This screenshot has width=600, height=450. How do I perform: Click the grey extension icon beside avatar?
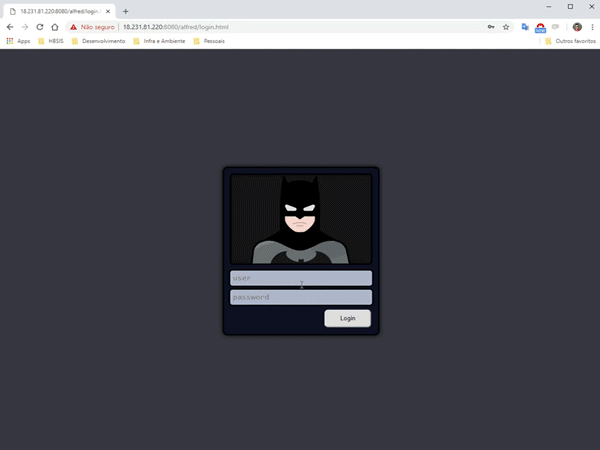[x=555, y=27]
